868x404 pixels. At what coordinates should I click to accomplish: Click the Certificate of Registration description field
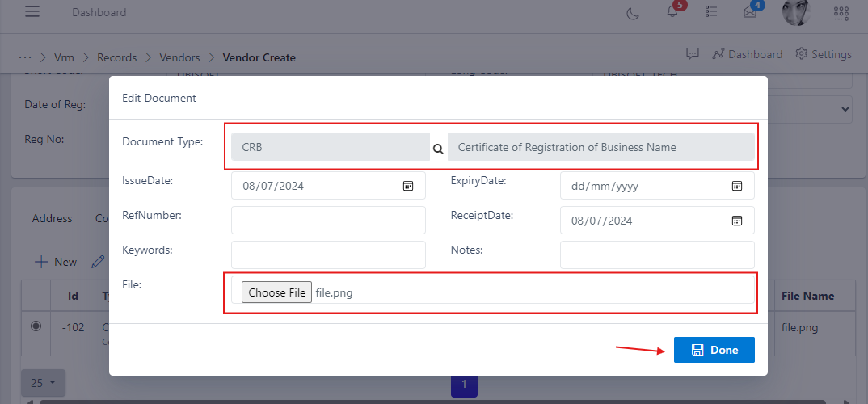click(601, 147)
